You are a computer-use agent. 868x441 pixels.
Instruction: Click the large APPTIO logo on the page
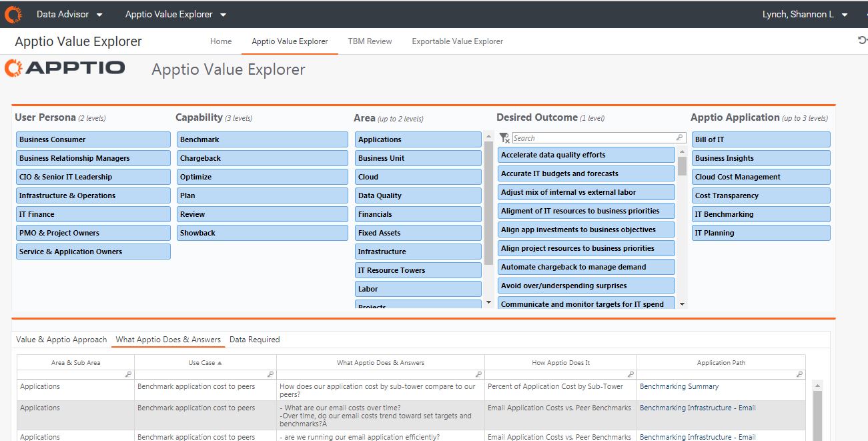[65, 68]
